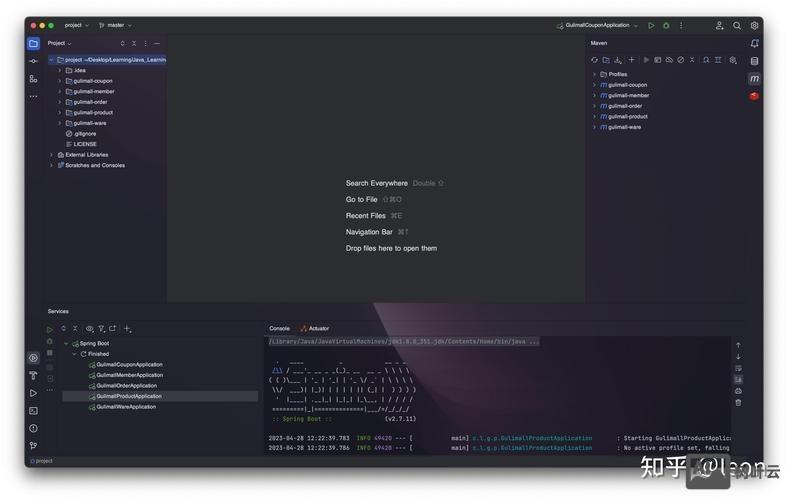
Task: Open Project panel options menu
Action: coord(146,43)
